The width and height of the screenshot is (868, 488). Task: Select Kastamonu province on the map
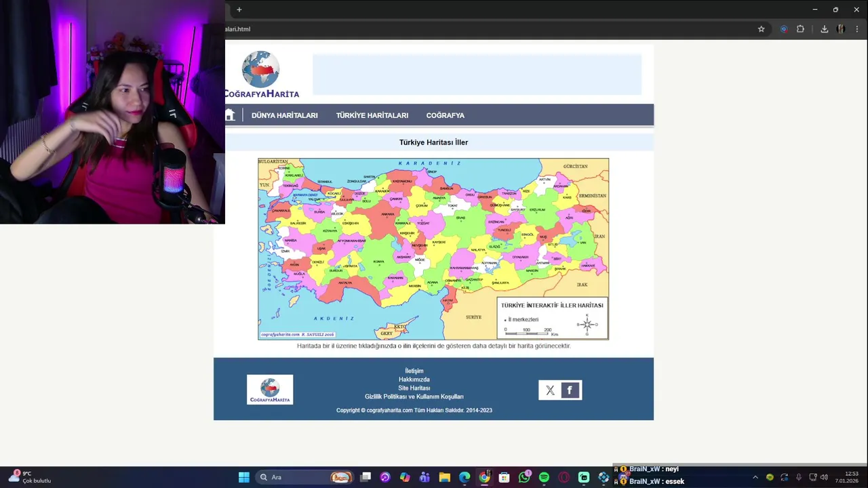click(x=402, y=181)
